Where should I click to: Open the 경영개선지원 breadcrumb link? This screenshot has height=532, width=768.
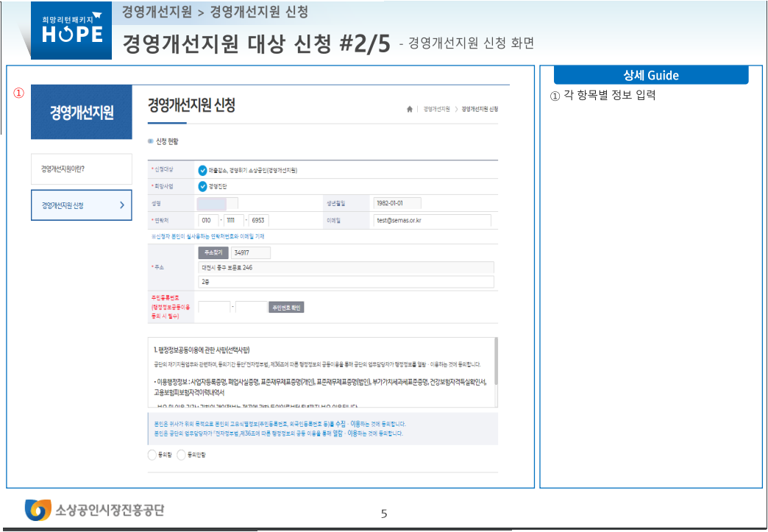tap(435, 108)
